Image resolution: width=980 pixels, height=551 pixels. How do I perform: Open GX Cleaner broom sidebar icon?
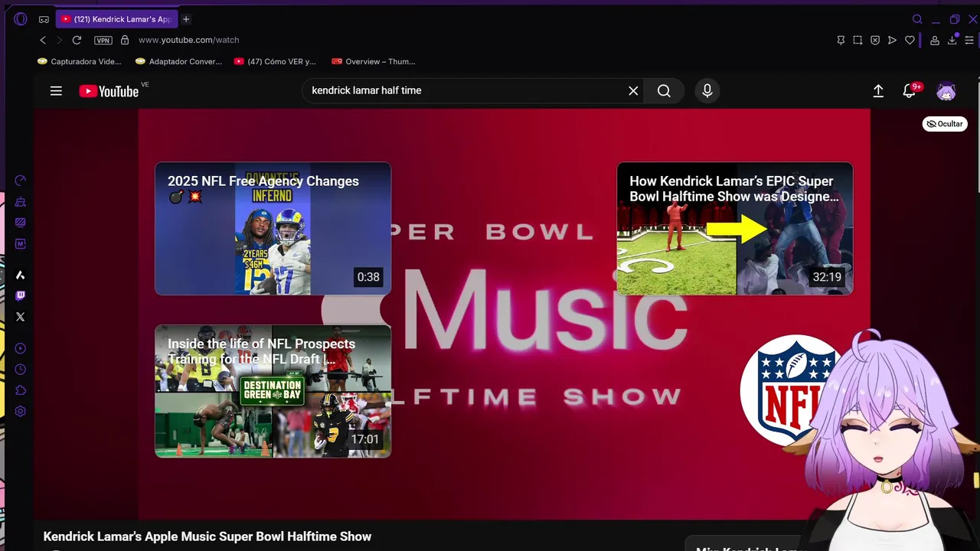point(21,202)
